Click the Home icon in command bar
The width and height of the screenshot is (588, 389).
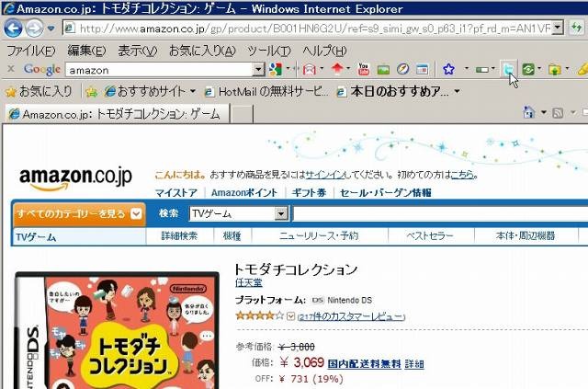click(529, 112)
